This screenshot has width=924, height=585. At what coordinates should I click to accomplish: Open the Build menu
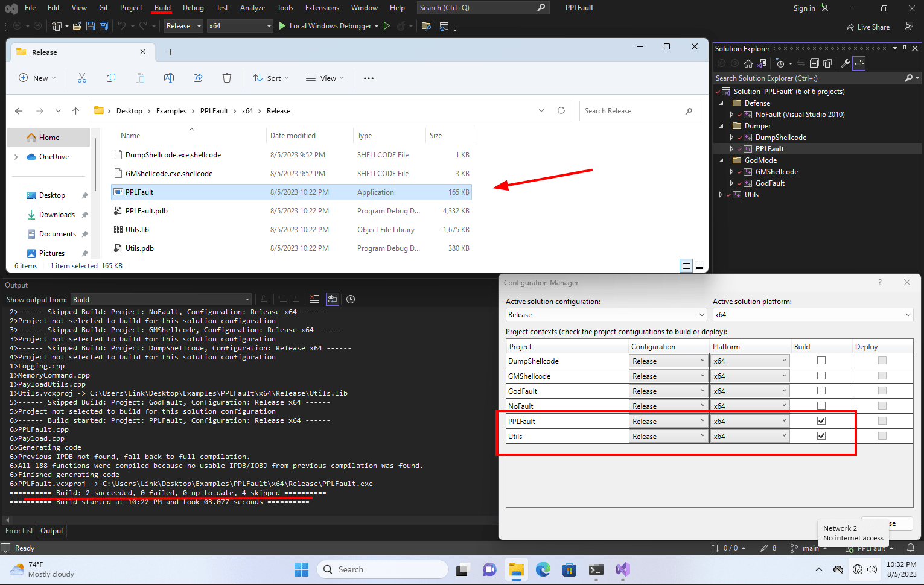click(x=162, y=8)
